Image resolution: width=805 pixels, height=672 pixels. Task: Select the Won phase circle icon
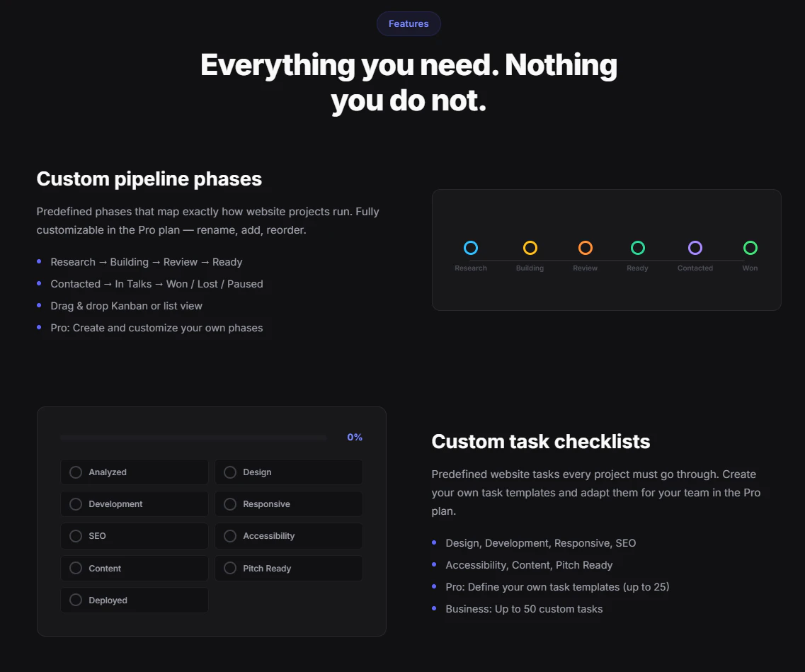pos(750,248)
